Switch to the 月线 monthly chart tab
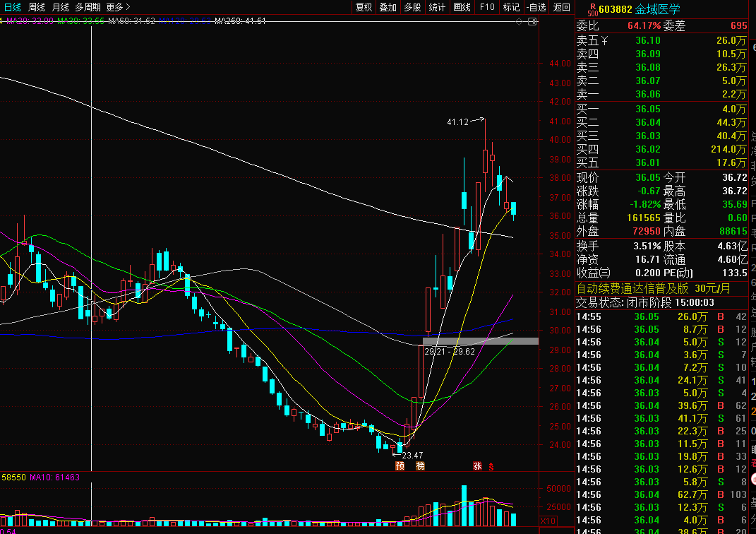The width and height of the screenshot is (756, 534). pos(60,7)
